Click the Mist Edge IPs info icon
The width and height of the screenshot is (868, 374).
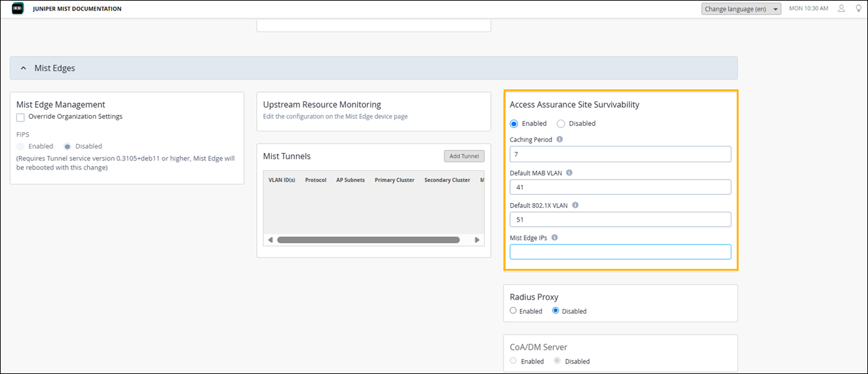pos(555,238)
